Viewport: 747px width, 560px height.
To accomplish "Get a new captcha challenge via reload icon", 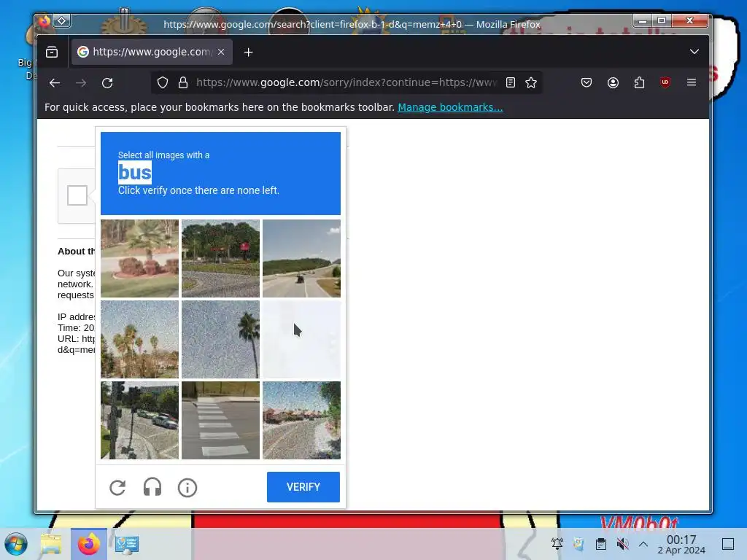I will click(x=117, y=488).
